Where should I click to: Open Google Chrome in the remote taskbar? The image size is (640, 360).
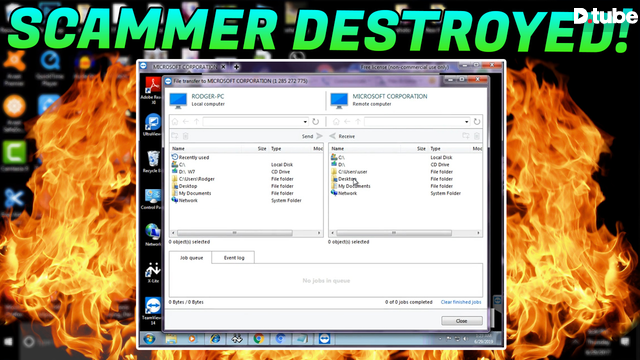click(x=258, y=339)
